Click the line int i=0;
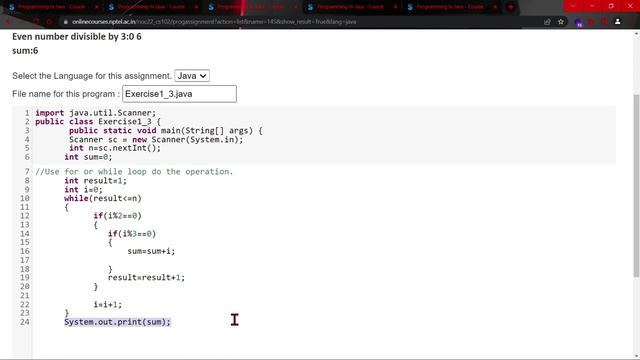Viewport: 640px width, 360px height. click(83, 190)
